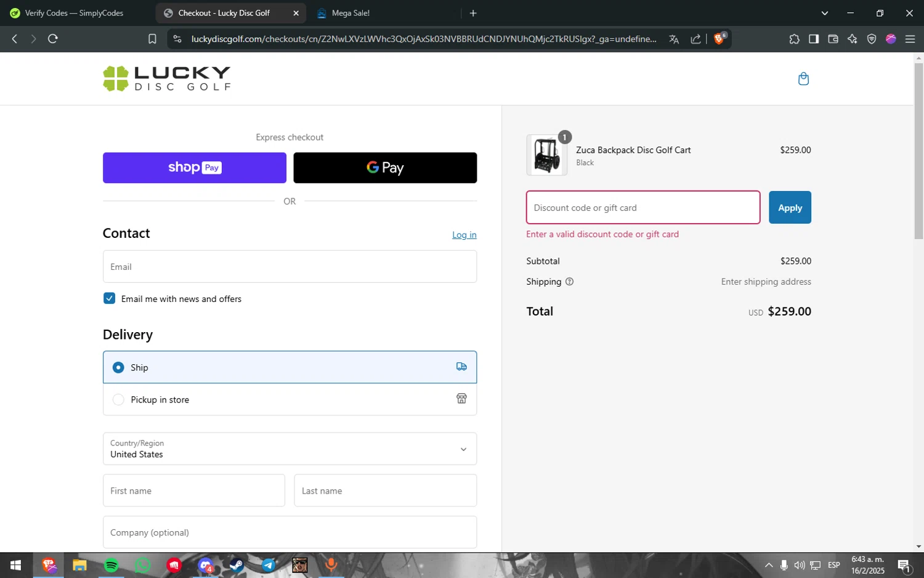Open the taskbar clock and date

click(868, 565)
